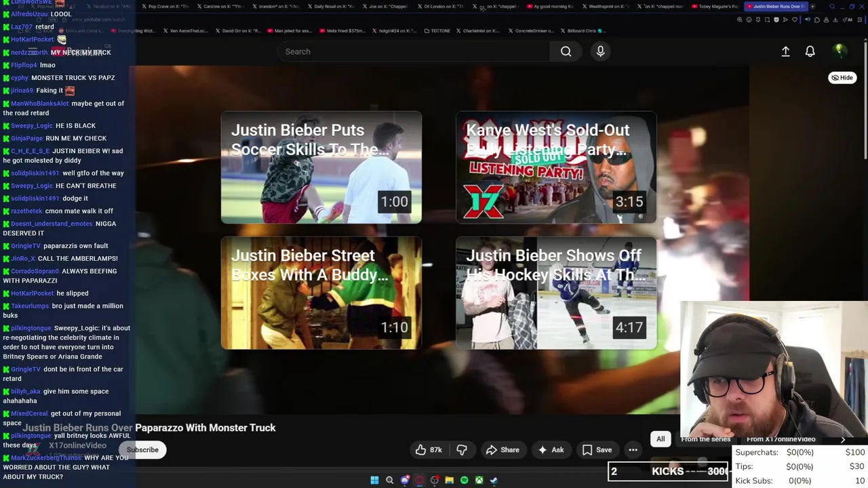
Task: Open the YouTube create upload icon
Action: [785, 52]
